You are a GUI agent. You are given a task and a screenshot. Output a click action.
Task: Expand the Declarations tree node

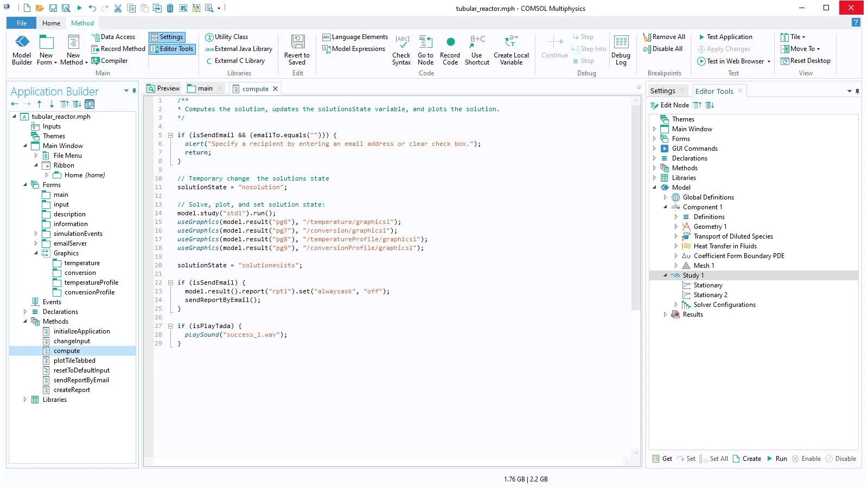coord(25,312)
